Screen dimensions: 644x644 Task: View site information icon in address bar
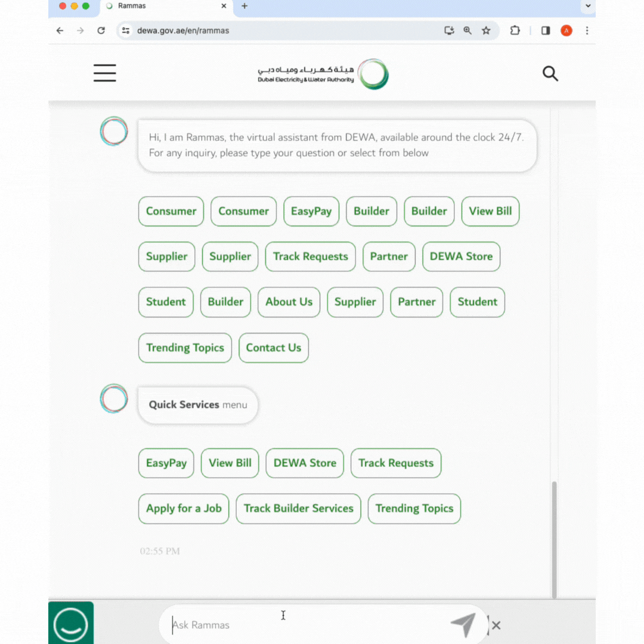(126, 30)
